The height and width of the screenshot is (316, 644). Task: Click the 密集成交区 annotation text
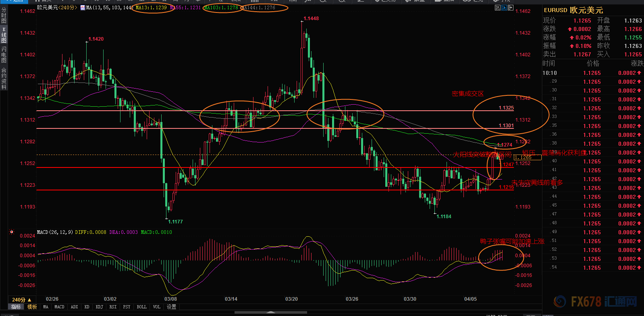pyautogui.click(x=468, y=94)
